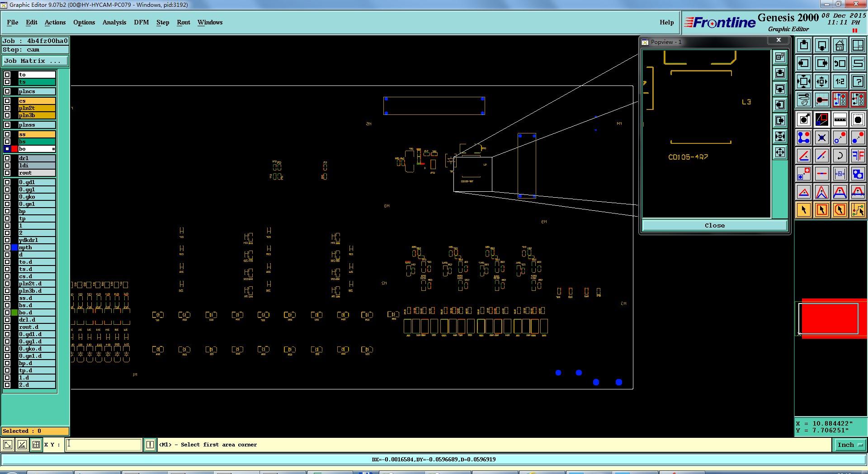The width and height of the screenshot is (868, 474).
Task: Select the polygon area selection tool
Action: [x=840, y=210]
